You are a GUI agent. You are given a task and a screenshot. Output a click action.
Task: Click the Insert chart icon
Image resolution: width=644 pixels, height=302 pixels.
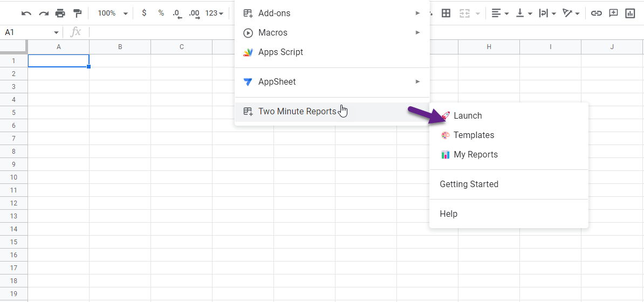click(x=629, y=13)
